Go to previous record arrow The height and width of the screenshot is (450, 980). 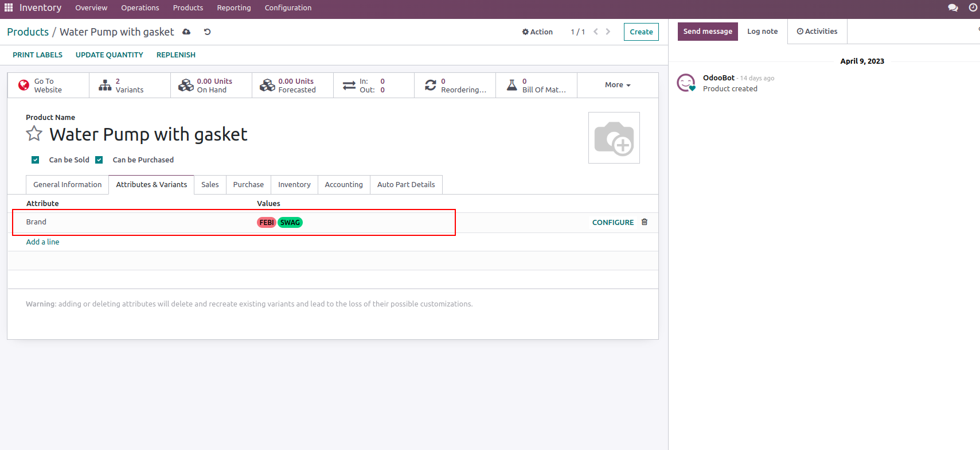pyautogui.click(x=596, y=32)
